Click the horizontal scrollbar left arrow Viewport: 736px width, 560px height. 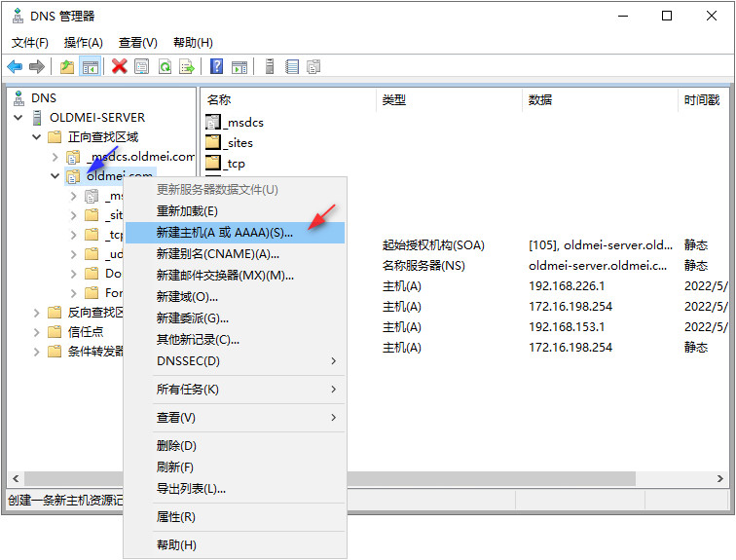pos(16,479)
